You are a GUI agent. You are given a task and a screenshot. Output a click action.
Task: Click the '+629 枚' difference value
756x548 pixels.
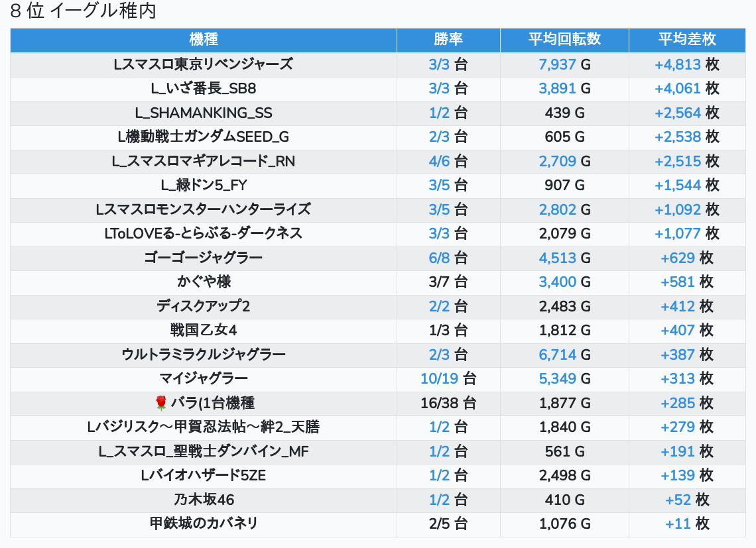tap(687, 258)
